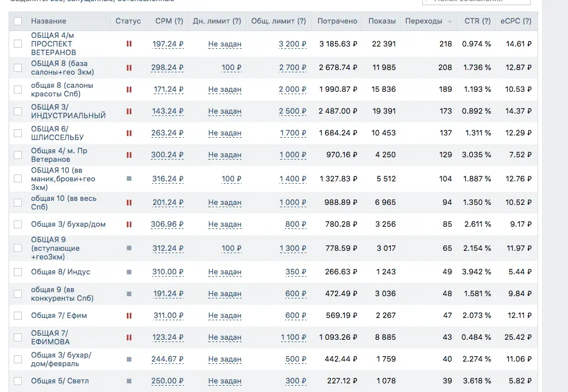Sort the table by CTR (?) column

point(477,21)
